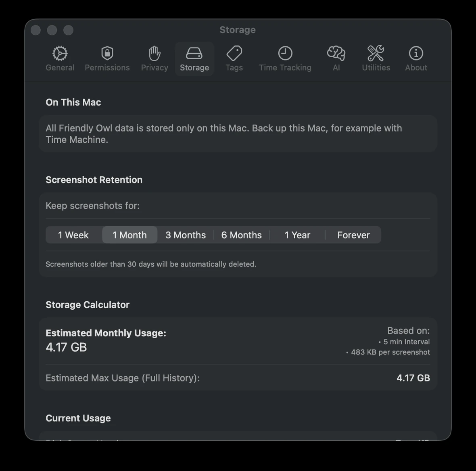Click the "Estimated Monthly Usage:" label
476x471 pixels.
tap(106, 333)
